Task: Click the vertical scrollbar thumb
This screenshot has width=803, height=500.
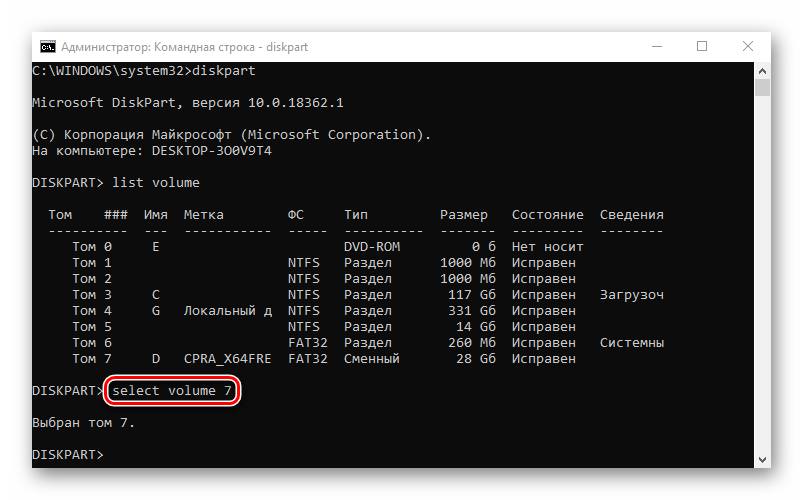Action: tap(762, 88)
